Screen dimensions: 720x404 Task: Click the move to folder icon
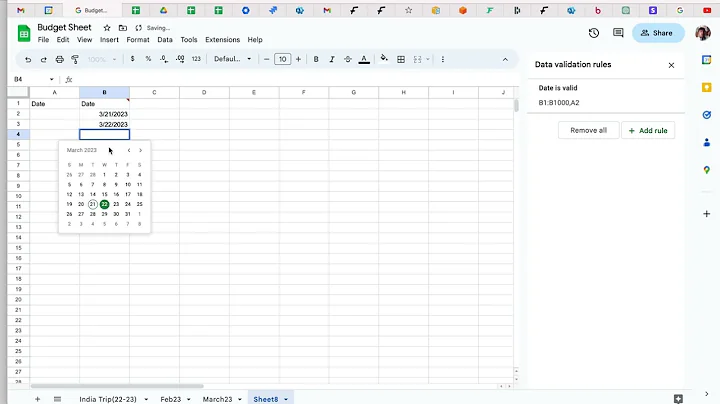pos(123,28)
